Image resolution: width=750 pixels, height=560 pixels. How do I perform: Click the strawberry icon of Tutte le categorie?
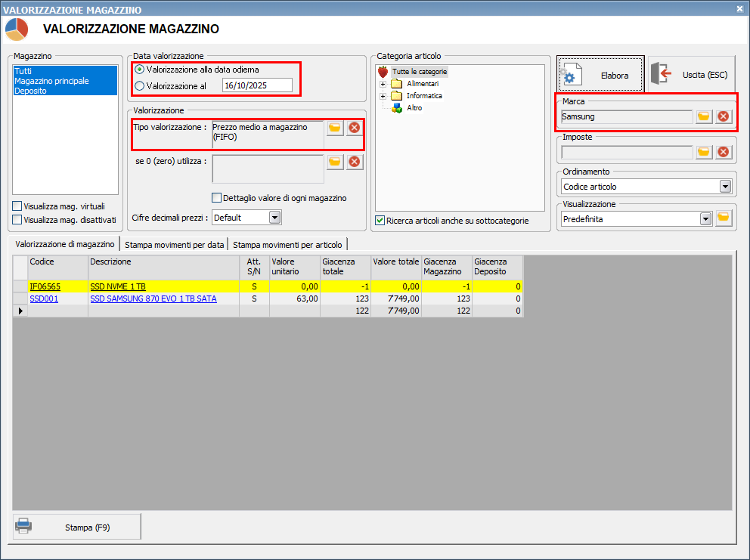tap(383, 72)
